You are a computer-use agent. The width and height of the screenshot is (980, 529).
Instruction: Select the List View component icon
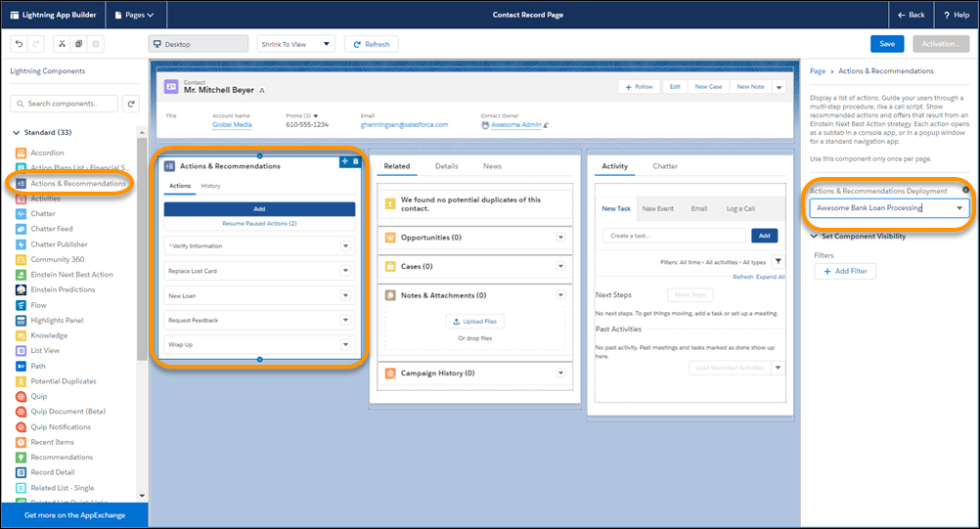(x=21, y=350)
